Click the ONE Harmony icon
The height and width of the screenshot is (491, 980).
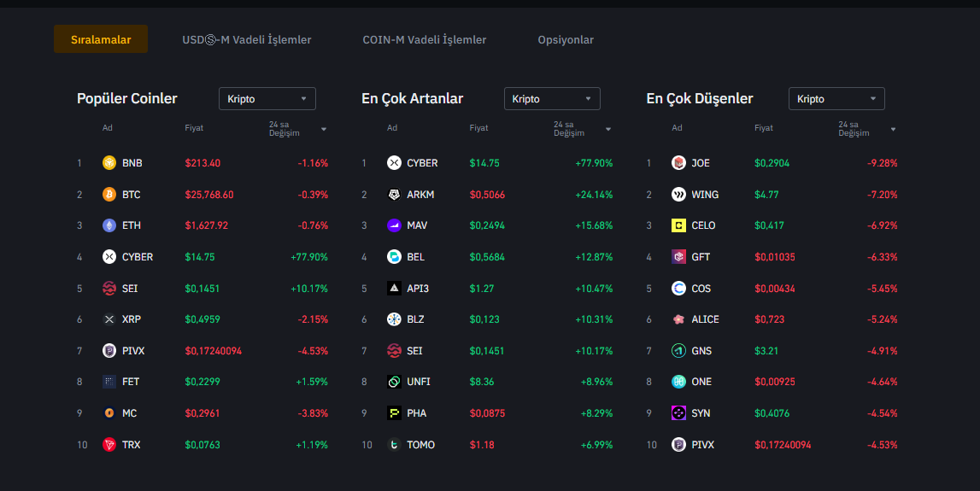pyautogui.click(x=678, y=382)
